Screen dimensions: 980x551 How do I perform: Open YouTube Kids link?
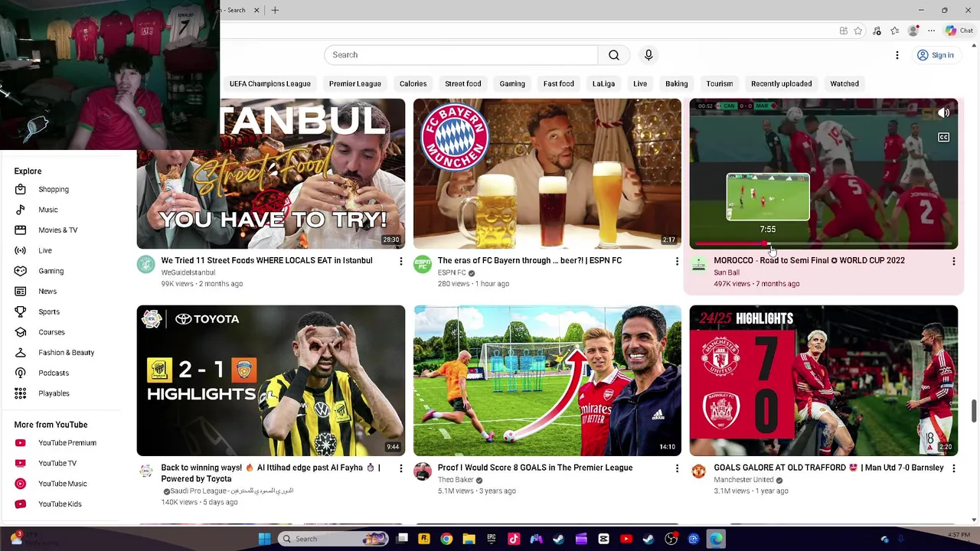click(x=61, y=504)
